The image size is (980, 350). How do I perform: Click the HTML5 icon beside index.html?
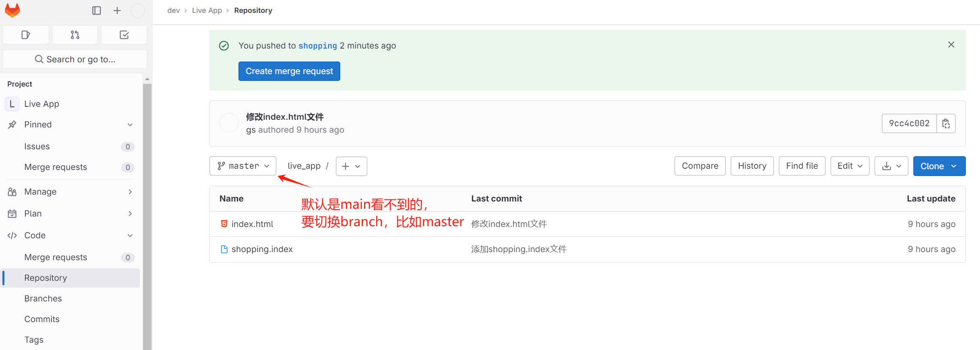point(224,224)
